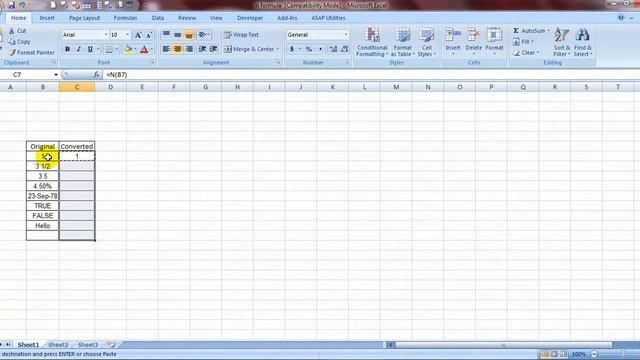
Task: Select Middle Align icon
Action: tap(178, 35)
